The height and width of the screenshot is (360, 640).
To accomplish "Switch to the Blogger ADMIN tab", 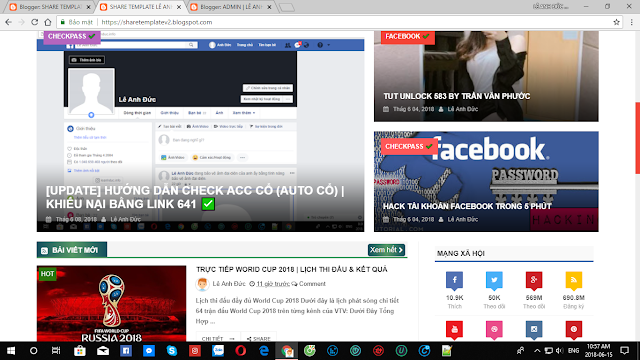I will tap(231, 7).
